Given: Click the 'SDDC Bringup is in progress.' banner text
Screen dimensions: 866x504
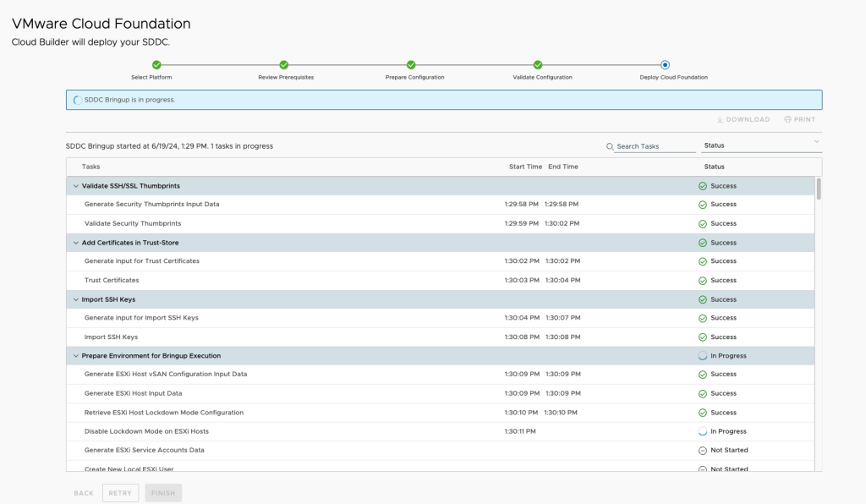Looking at the screenshot, I should (129, 100).
